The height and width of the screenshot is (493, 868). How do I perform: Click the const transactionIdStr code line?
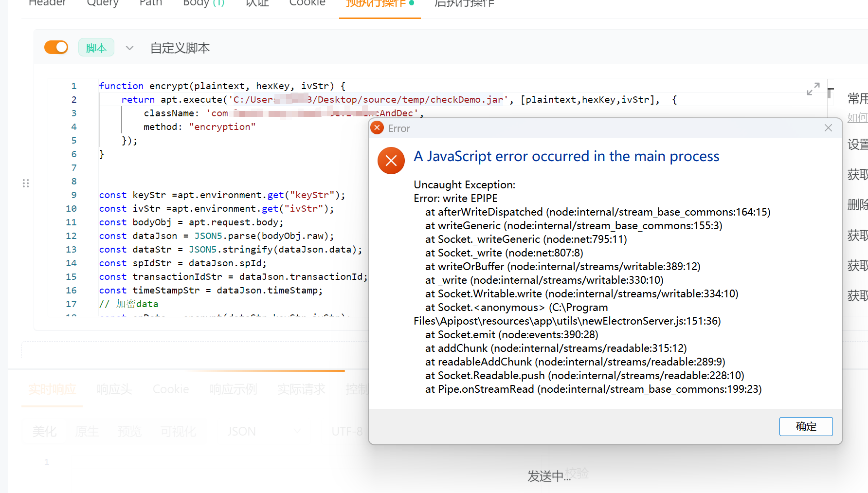233,277
